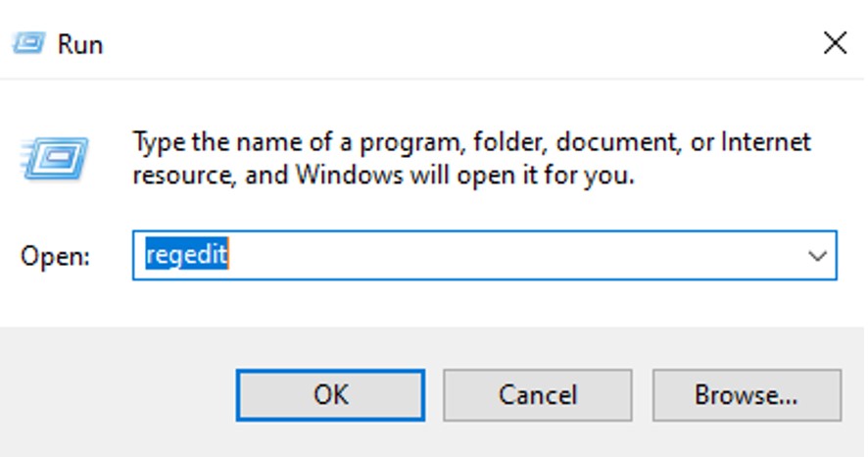Open the Browse... file picker
868x457 pixels.
[747, 394]
